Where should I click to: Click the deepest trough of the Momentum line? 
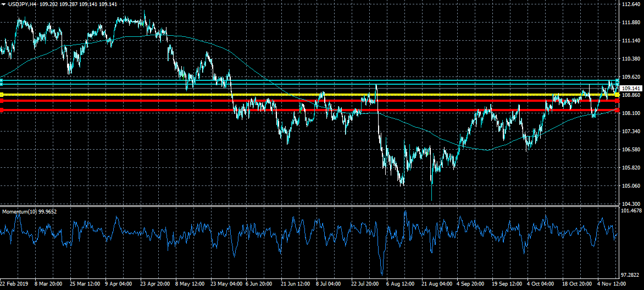[x=382, y=274]
